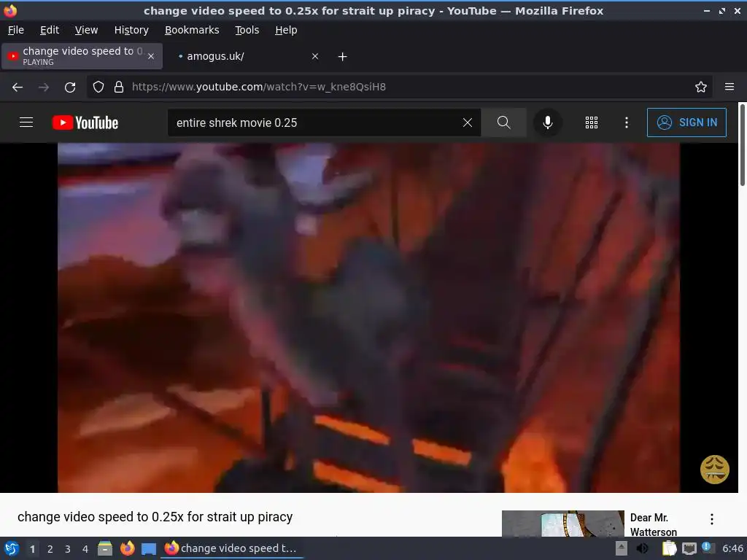Launch Firefox from the taskbar launcher
This screenshot has height=560, width=747.
[127, 548]
